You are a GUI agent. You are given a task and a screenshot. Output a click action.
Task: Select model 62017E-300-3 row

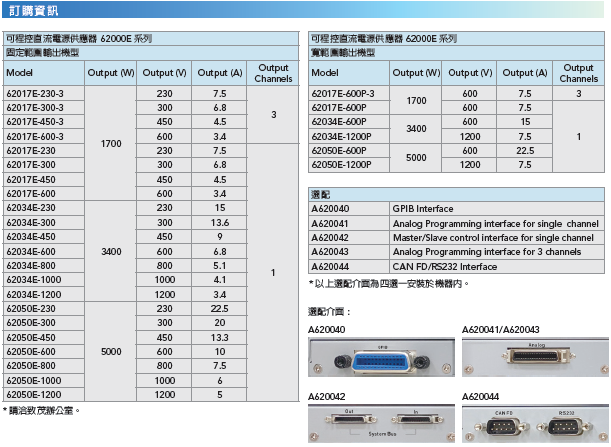(x=44, y=108)
